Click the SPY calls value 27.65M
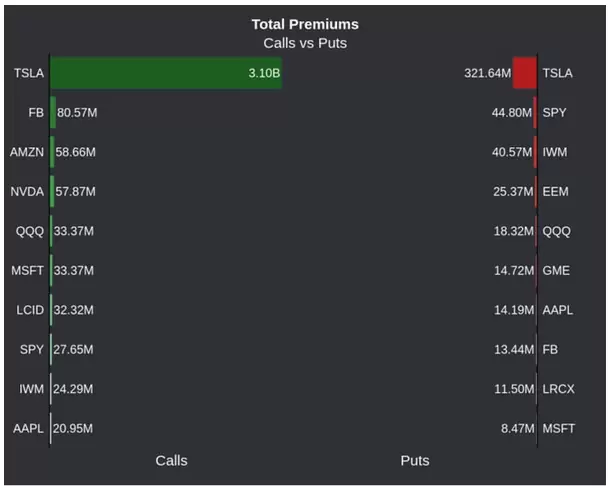The width and height of the screenshot is (612, 488). [73, 349]
